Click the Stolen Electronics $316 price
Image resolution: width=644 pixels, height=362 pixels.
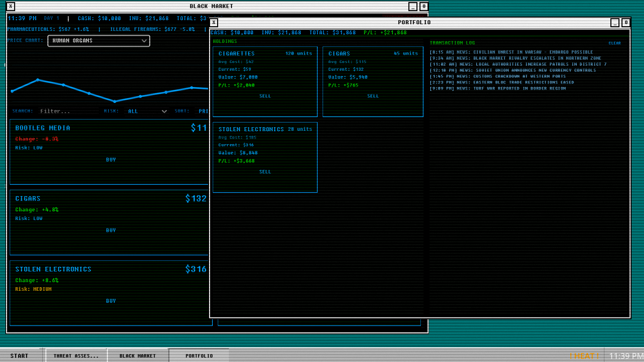click(x=196, y=269)
